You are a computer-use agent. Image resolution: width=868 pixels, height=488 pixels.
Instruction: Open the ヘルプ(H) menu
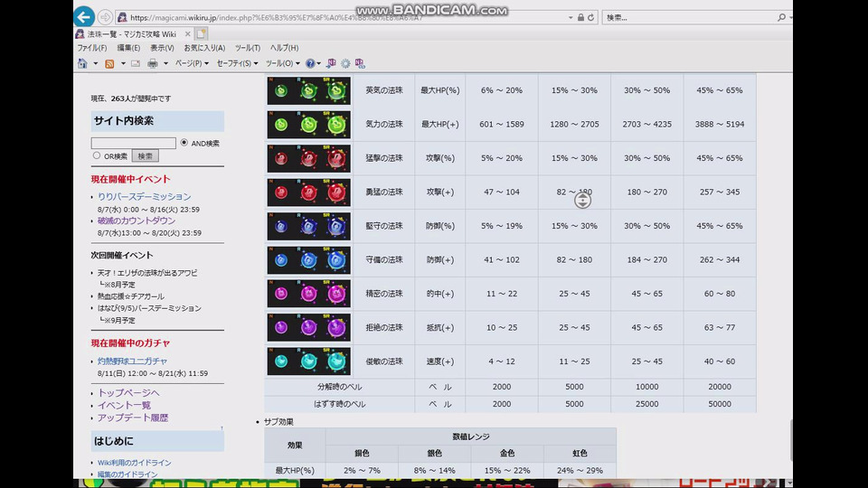(x=285, y=48)
